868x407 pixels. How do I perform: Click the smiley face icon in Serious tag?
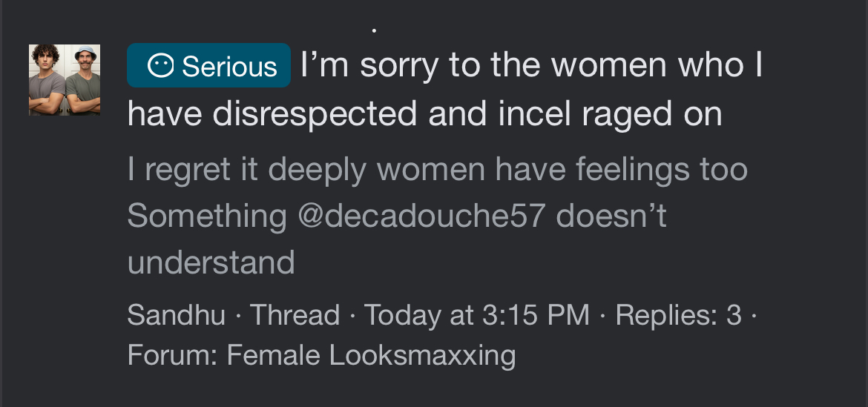tap(160, 67)
